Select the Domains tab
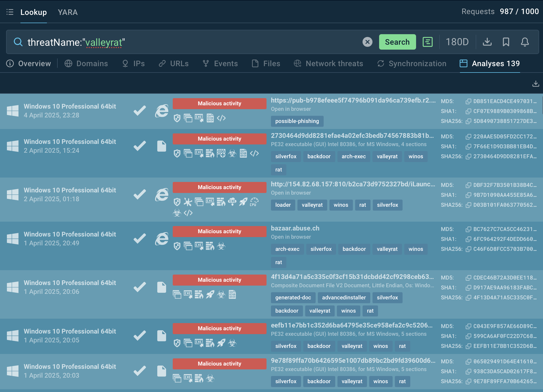This screenshot has width=543, height=392. pos(86,63)
